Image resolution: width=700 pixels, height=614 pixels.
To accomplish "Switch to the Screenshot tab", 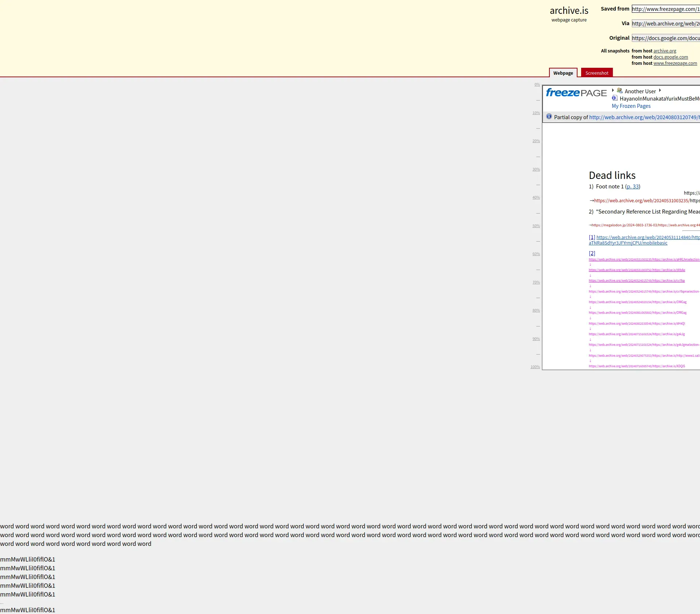I will 596,73.
